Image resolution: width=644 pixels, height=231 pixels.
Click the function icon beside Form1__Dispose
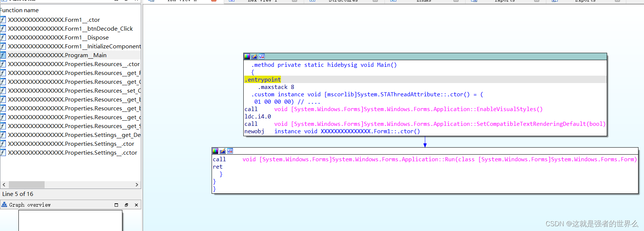[x=3, y=37]
